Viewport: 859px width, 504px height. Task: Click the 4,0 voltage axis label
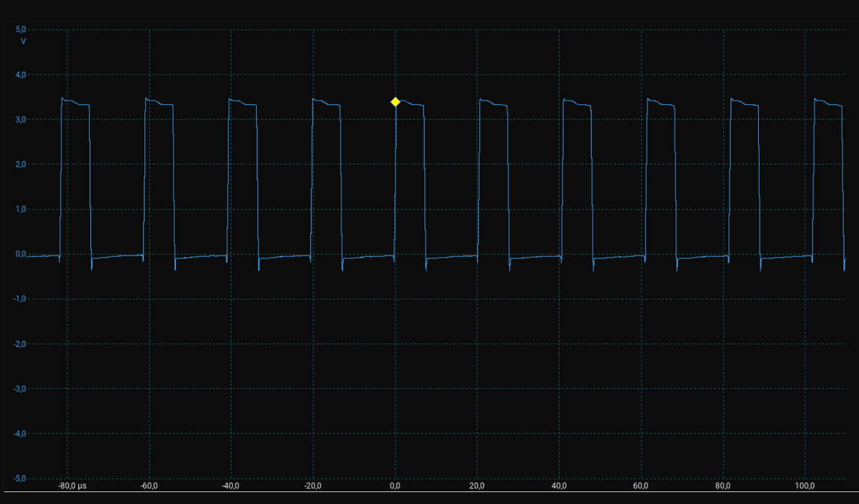pos(21,75)
